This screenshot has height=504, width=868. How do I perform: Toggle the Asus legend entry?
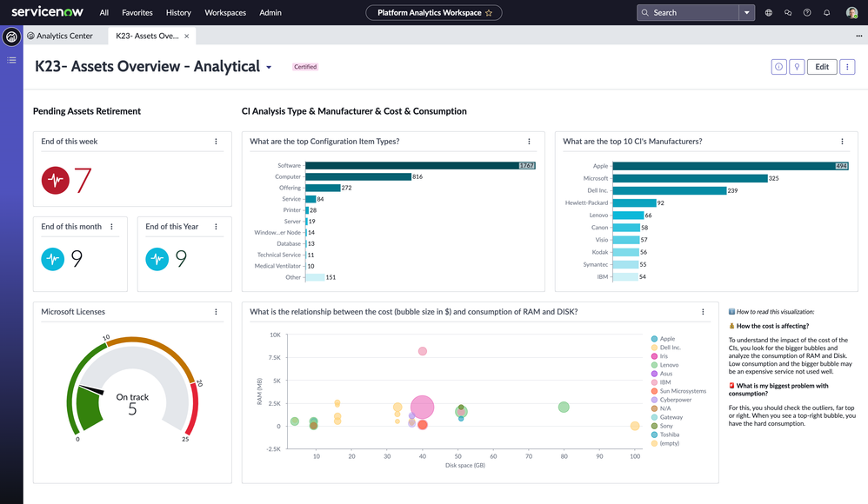click(662, 374)
